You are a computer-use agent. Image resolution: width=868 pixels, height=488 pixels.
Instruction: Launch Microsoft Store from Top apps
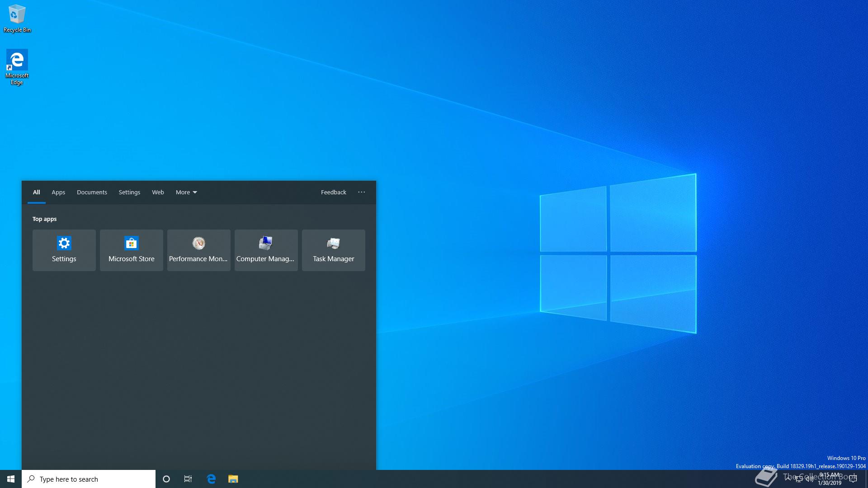131,250
